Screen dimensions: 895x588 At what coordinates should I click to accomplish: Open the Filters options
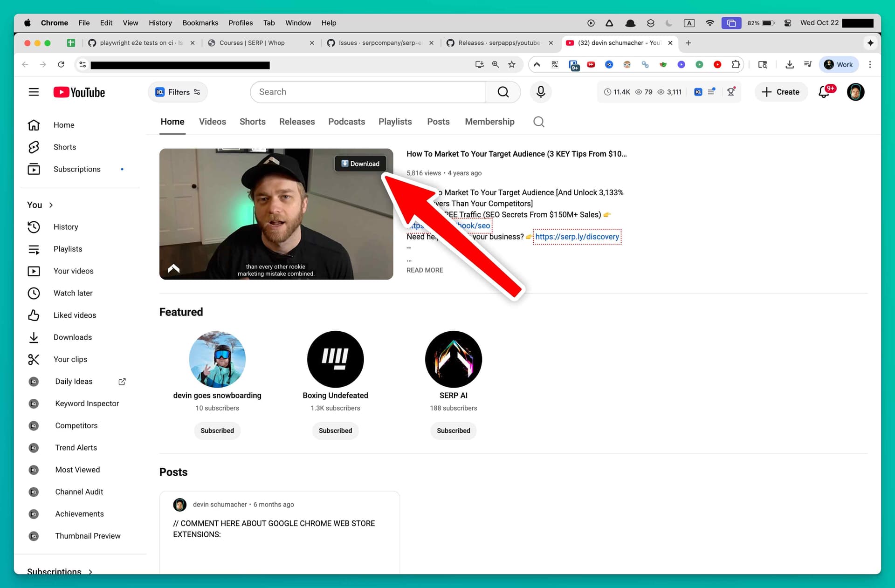[x=178, y=92]
